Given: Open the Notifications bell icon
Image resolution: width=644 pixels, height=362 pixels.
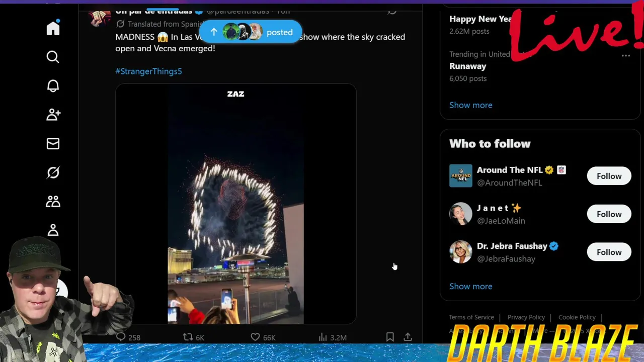Looking at the screenshot, I should click(x=53, y=86).
